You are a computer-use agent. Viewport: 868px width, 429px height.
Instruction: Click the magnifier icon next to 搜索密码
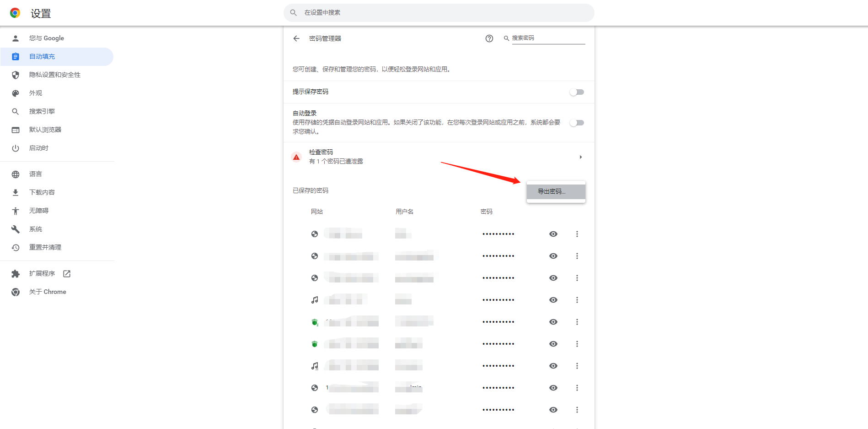pyautogui.click(x=506, y=38)
